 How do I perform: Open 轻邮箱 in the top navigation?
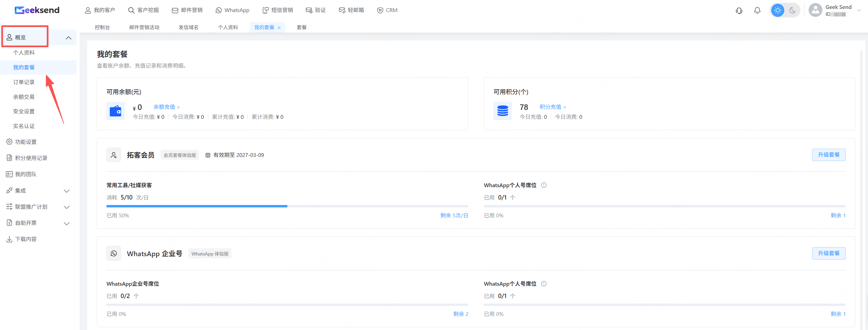351,10
